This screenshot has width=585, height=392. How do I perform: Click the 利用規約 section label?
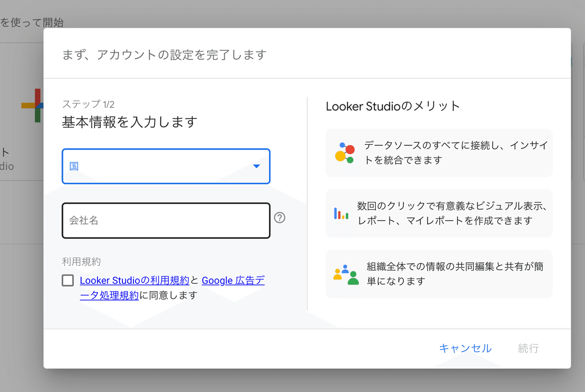pos(81,261)
